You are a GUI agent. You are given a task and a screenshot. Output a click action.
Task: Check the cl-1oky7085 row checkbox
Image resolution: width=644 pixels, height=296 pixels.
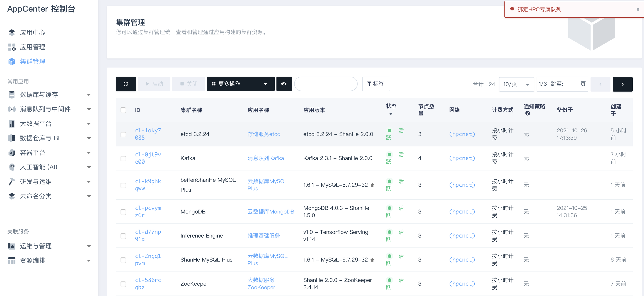click(123, 134)
